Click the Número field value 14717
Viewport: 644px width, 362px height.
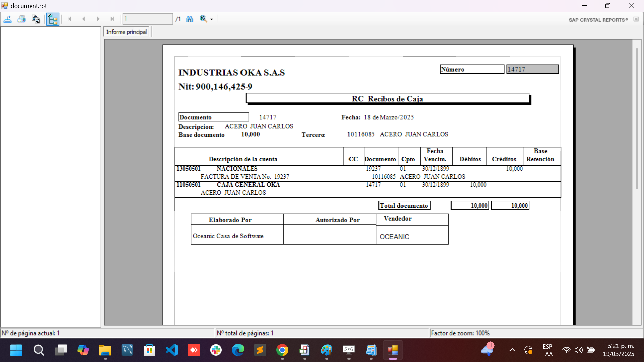pos(532,69)
